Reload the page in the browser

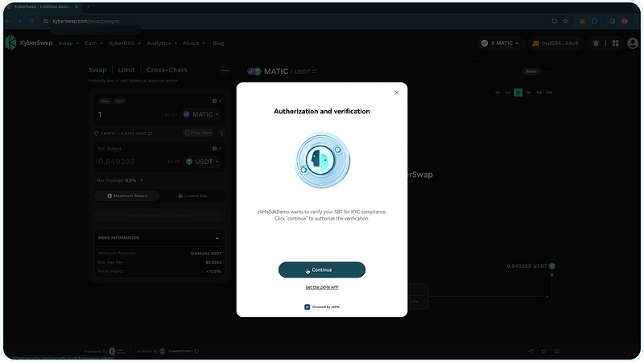point(31,21)
